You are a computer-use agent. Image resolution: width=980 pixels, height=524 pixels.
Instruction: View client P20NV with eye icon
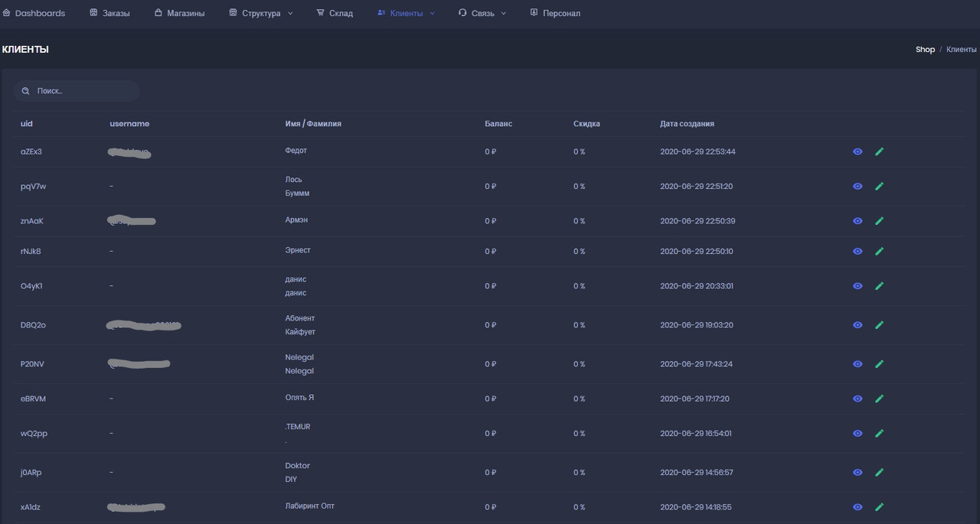point(857,364)
